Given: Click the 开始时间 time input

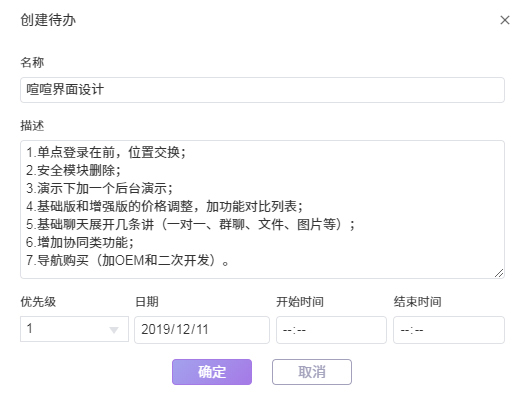Looking at the screenshot, I should click(x=331, y=330).
